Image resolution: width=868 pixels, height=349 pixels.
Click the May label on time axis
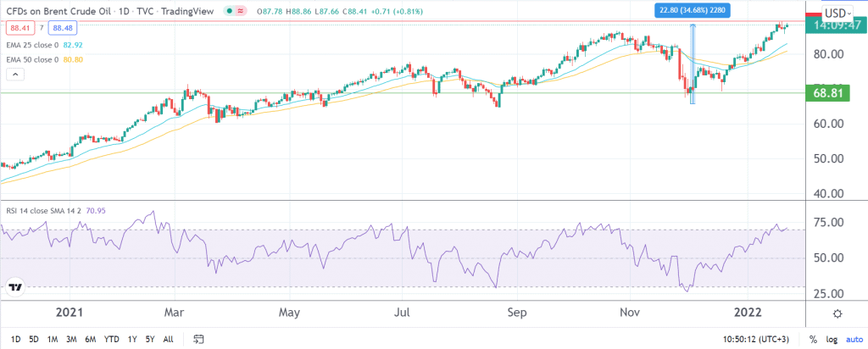click(x=290, y=313)
